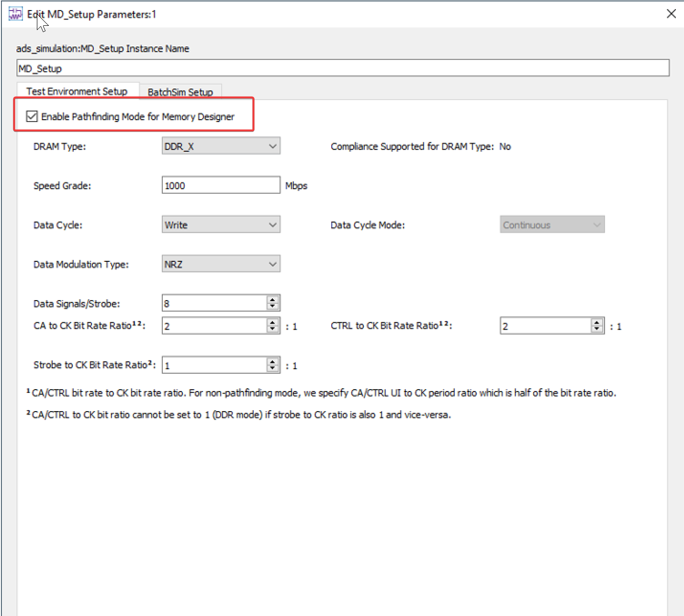Click the Strobe to CK ratio value field
The height and width of the screenshot is (616, 684).
pos(214,365)
